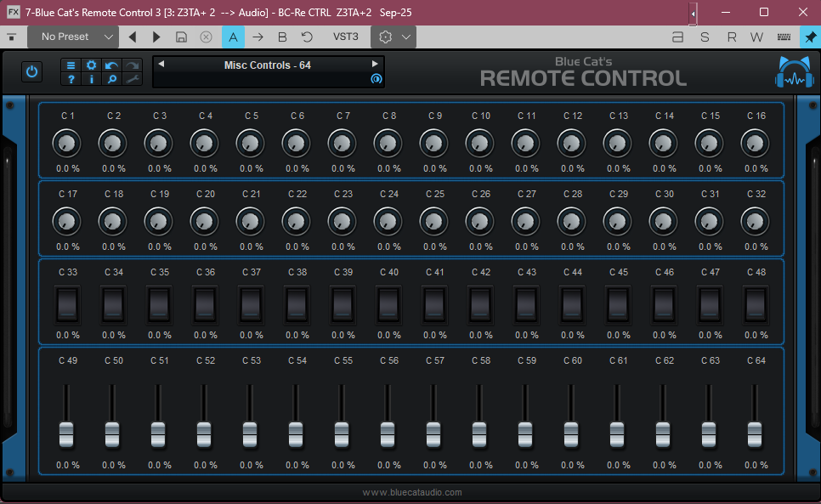Open the Misc Controls - 64 skin selector
Image resolution: width=821 pixels, height=504 pixels.
click(x=268, y=65)
